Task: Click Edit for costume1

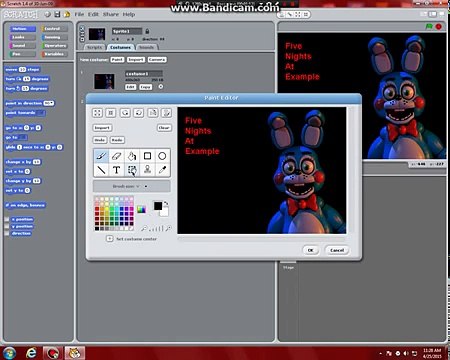Action: (131, 87)
